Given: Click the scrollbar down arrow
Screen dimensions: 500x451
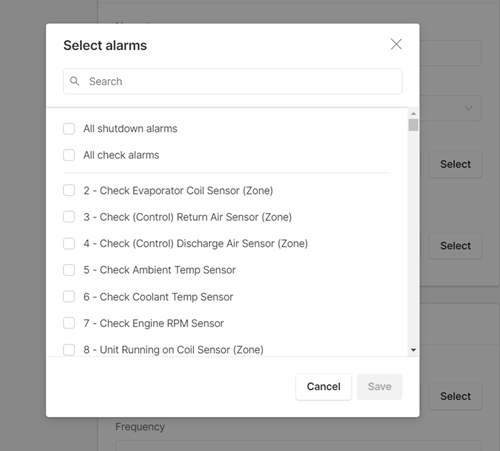Looking at the screenshot, I should click(413, 350).
